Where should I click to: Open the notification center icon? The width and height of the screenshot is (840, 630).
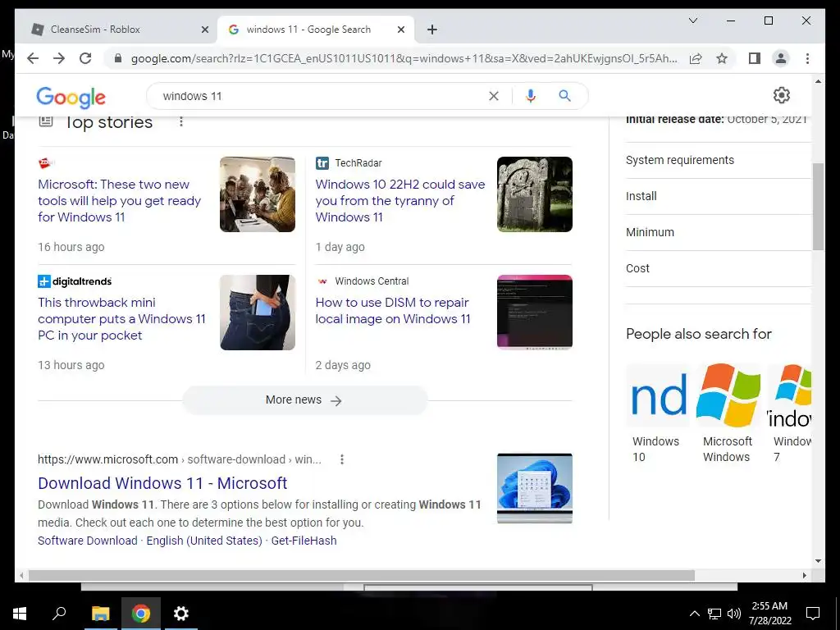[x=813, y=614]
